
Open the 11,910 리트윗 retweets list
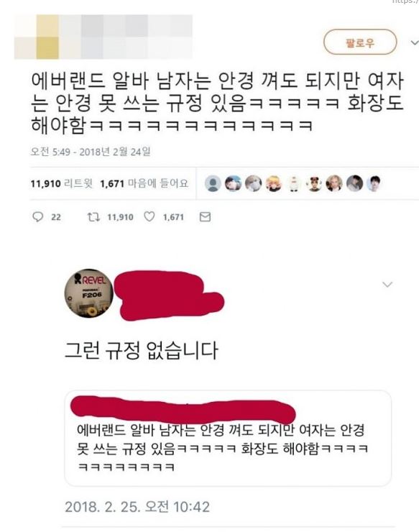coord(61,183)
